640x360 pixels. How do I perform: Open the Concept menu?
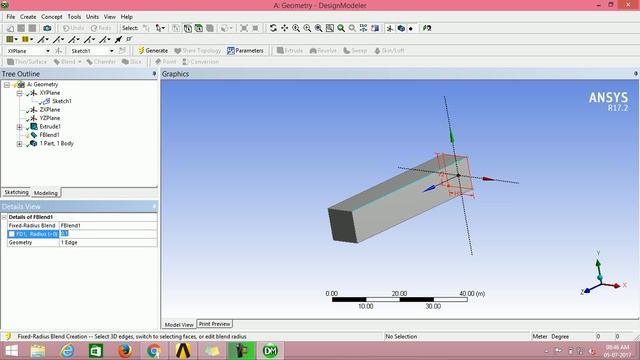coord(52,17)
